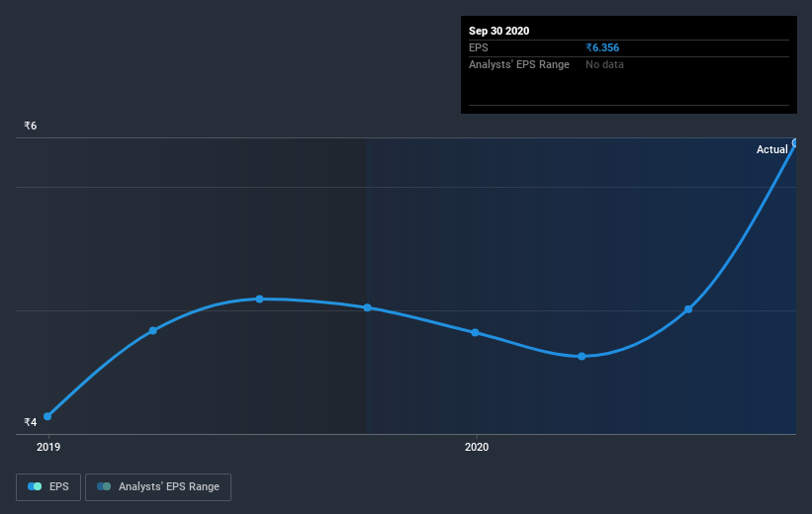Select the Sep 30 2020 end data point
The image size is (812, 514).
coord(795,143)
